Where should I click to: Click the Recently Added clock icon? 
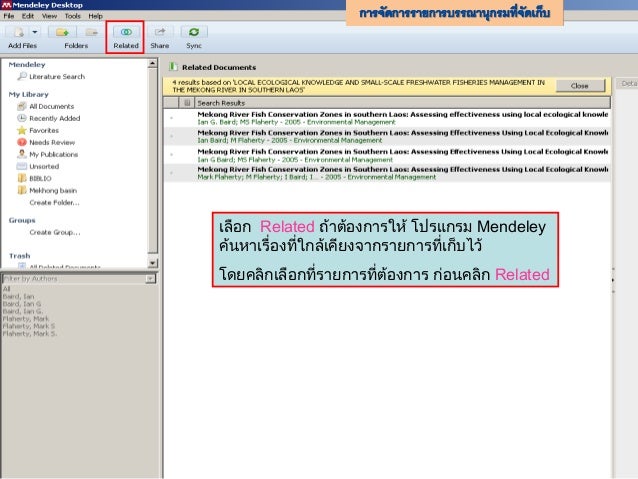(x=22, y=118)
